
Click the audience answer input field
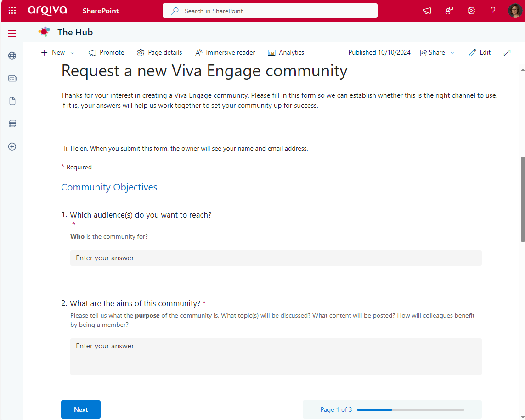pos(276,258)
